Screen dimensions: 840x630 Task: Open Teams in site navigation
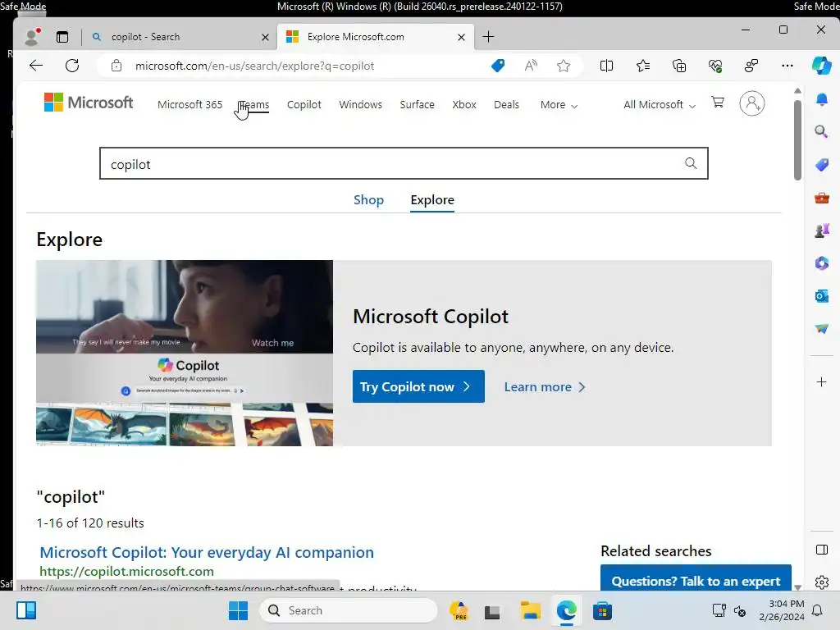(x=254, y=104)
